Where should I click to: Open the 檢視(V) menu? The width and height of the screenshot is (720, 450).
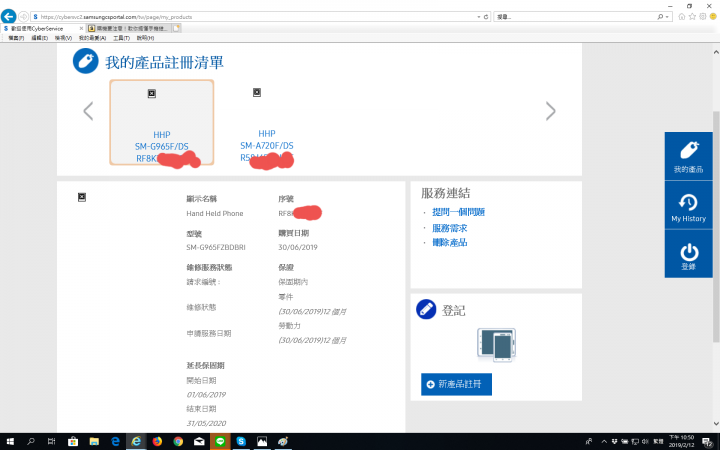click(63, 38)
